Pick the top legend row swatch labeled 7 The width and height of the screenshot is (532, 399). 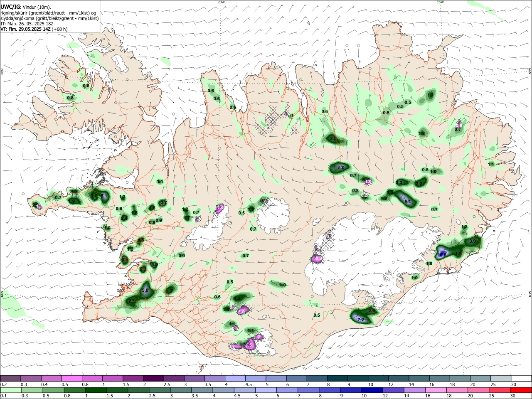(318, 378)
